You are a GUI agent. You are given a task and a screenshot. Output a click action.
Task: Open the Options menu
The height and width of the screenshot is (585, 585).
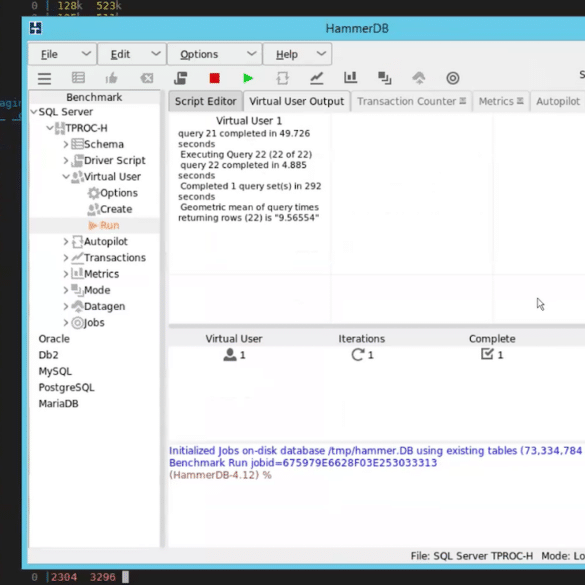215,54
